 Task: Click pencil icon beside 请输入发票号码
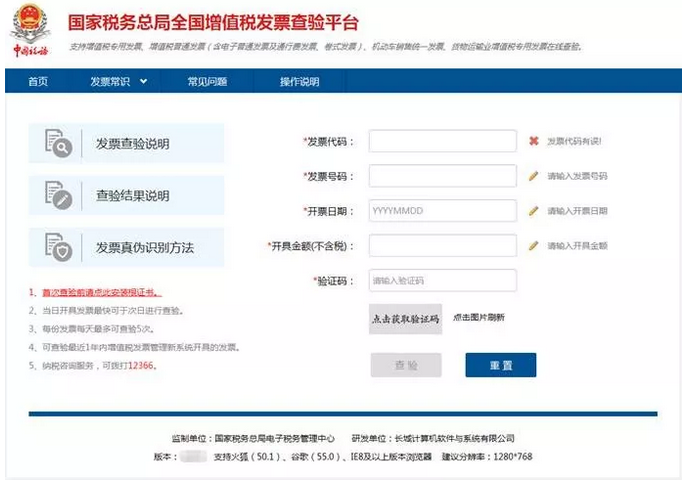(x=534, y=176)
